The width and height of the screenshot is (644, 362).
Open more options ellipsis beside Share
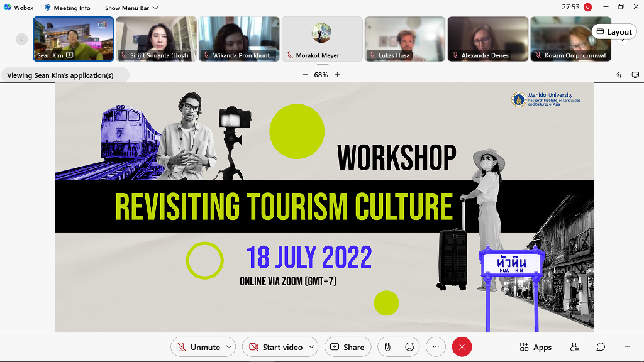click(435, 347)
